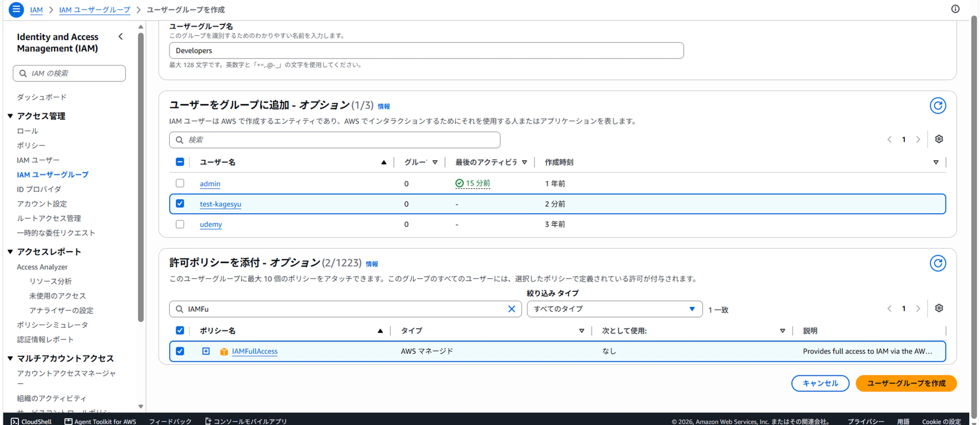Open the udemy user link
980x425 pixels.
pos(211,225)
